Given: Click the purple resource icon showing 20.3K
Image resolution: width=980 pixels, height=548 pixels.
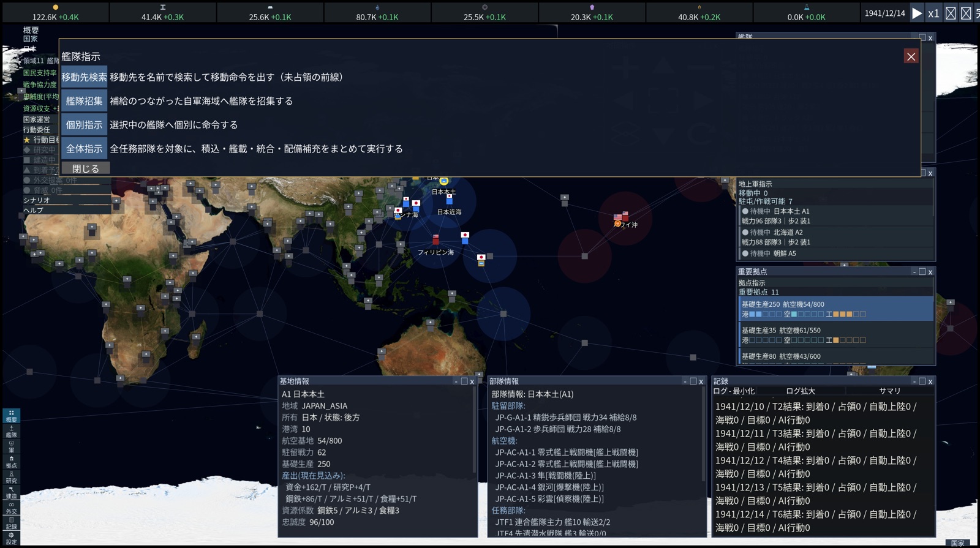Looking at the screenshot, I should tap(592, 7).
